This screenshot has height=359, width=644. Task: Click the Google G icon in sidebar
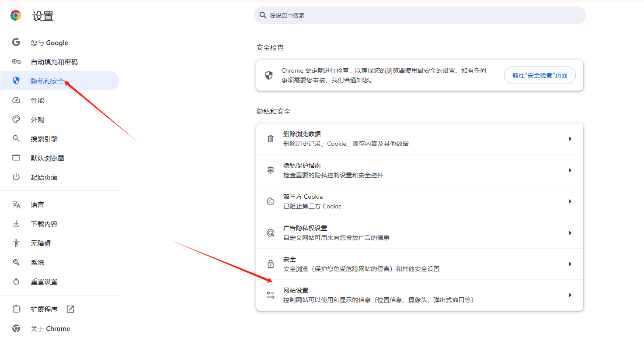click(16, 42)
